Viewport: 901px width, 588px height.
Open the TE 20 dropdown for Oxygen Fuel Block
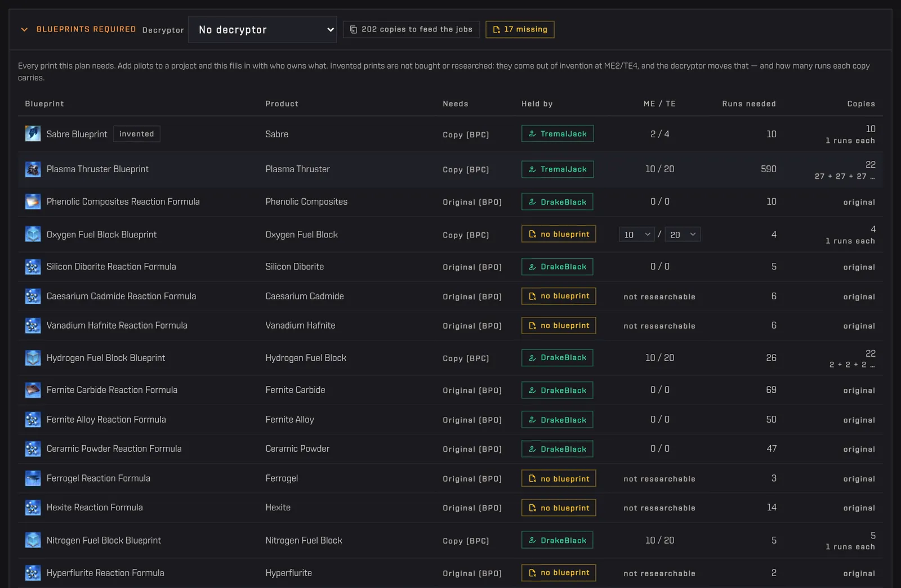pyautogui.click(x=683, y=235)
